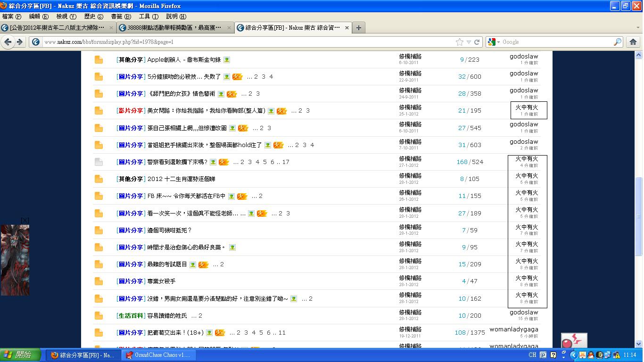This screenshot has width=644, height=362.
Task: Click the hot flame icon on 最難的考試題目 thread
Action: pyautogui.click(x=203, y=265)
